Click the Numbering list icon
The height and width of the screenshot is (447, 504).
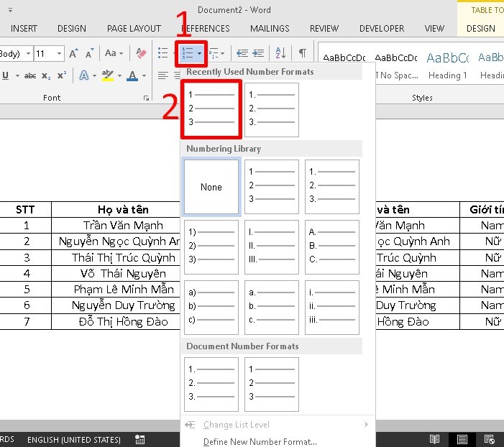pyautogui.click(x=188, y=53)
